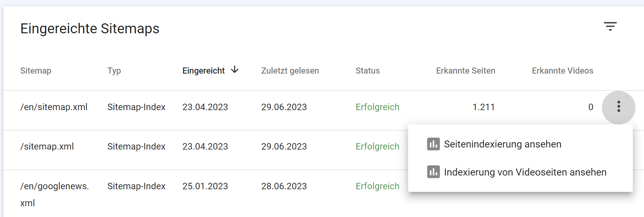
Task: Click the "1.211" Erkannte Seiten value
Action: click(484, 107)
